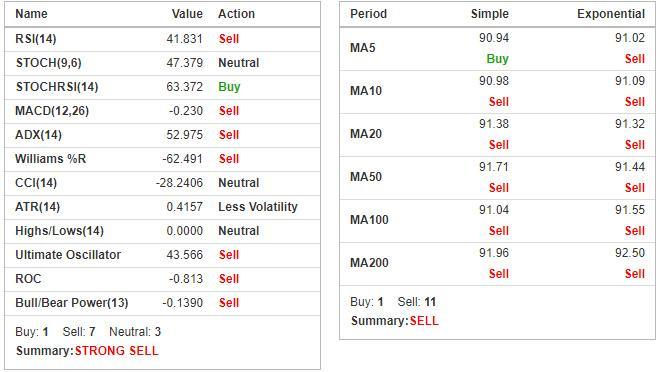Viewport: 658px width, 372px height.
Task: Click the MA200 exponential value 92.50
Action: [630, 253]
